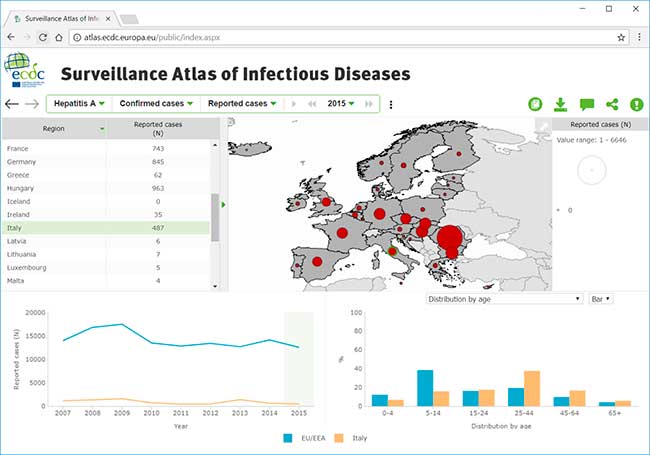Open the Distribution by age dropdown
Image resolution: width=650 pixels, height=455 pixels.
(504, 299)
